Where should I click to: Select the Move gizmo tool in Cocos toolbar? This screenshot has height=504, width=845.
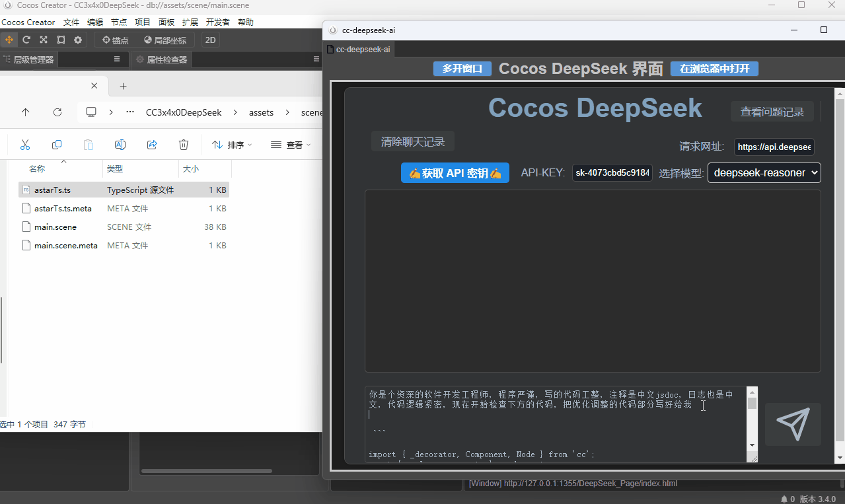(x=9, y=40)
